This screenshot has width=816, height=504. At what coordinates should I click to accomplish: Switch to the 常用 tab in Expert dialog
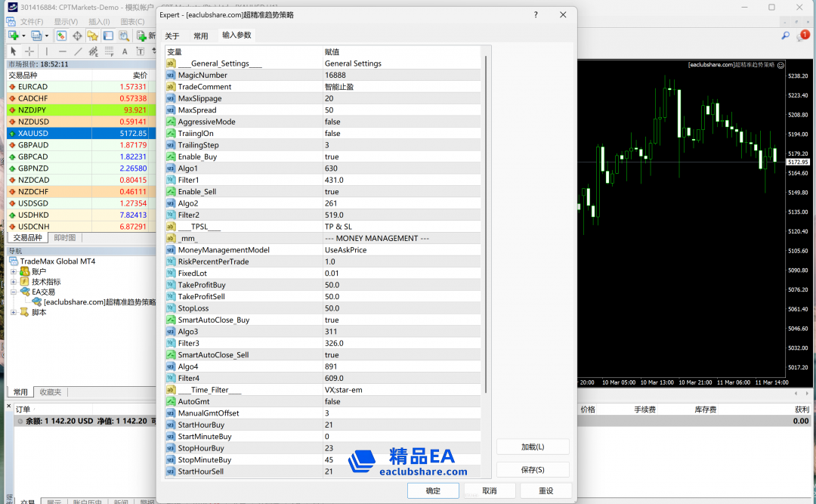[x=200, y=36]
